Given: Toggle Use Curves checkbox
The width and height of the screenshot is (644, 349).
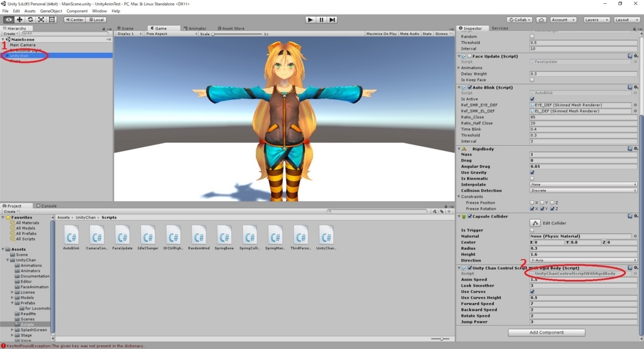Looking at the screenshot, I should [x=532, y=292].
